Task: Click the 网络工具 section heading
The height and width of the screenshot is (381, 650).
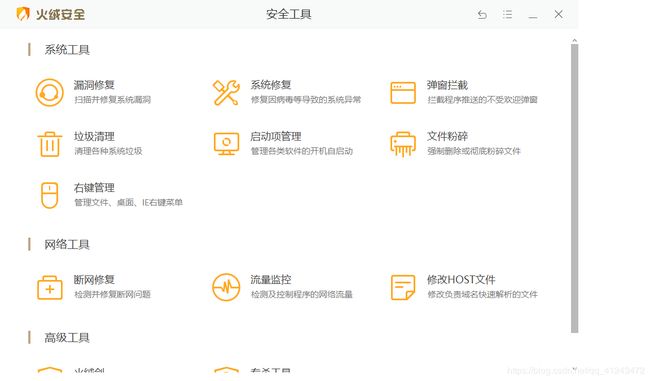Action: pos(67,245)
